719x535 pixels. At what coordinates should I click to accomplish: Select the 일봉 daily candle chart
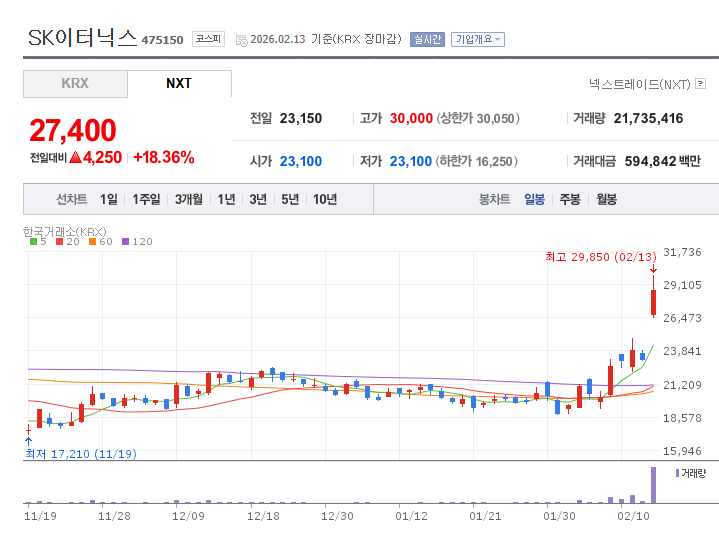(x=534, y=199)
